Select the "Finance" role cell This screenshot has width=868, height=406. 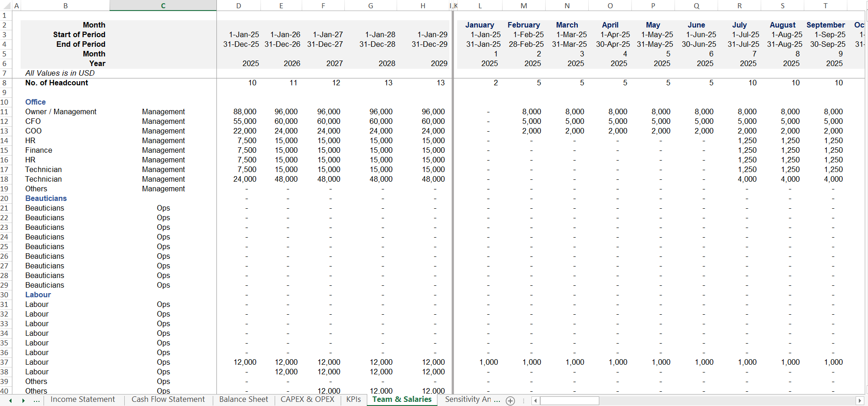(39, 150)
